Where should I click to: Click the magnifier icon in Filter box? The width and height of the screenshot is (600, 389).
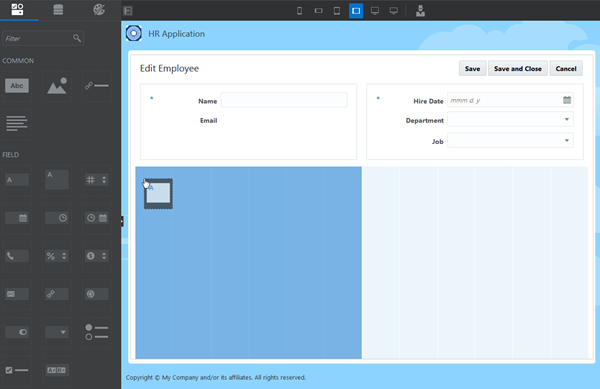point(77,38)
